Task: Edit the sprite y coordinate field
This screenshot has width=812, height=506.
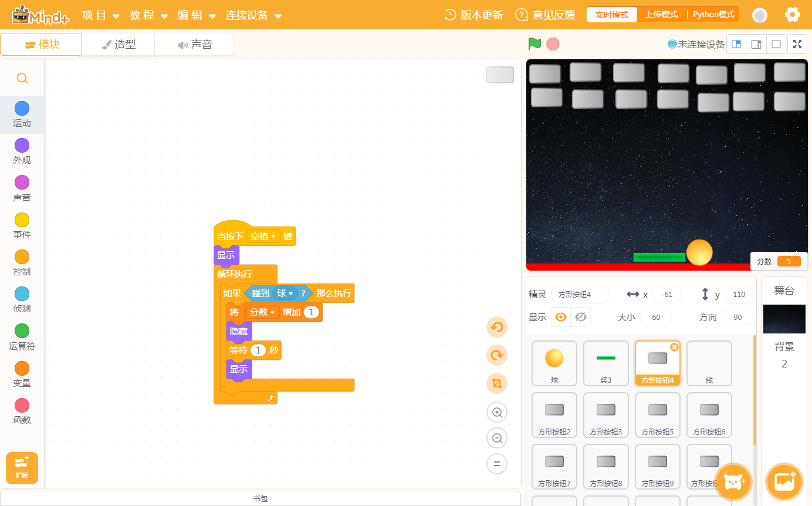Action: tap(739, 294)
